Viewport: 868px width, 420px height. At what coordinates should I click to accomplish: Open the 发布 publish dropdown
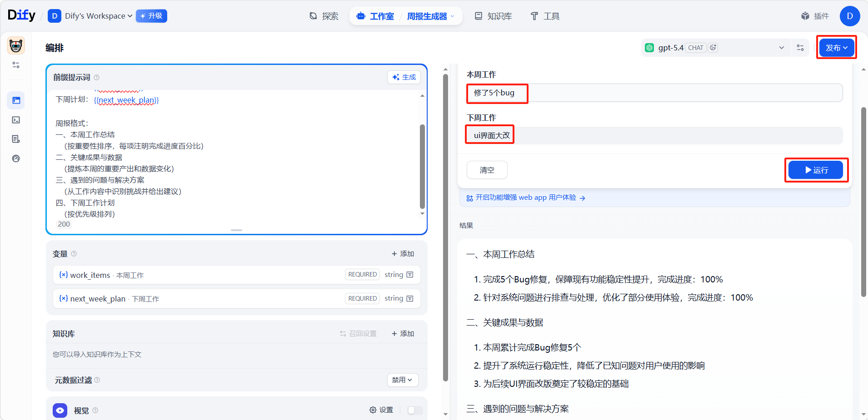click(x=836, y=48)
